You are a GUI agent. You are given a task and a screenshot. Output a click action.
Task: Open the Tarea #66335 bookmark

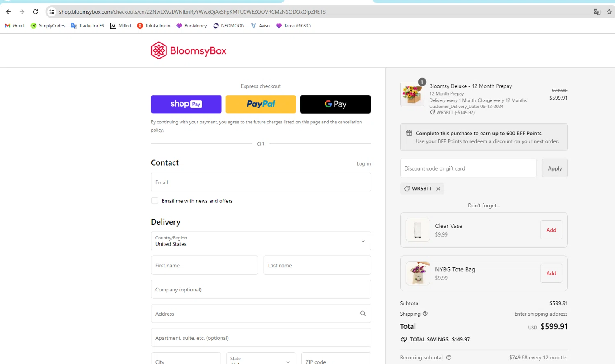[293, 25]
